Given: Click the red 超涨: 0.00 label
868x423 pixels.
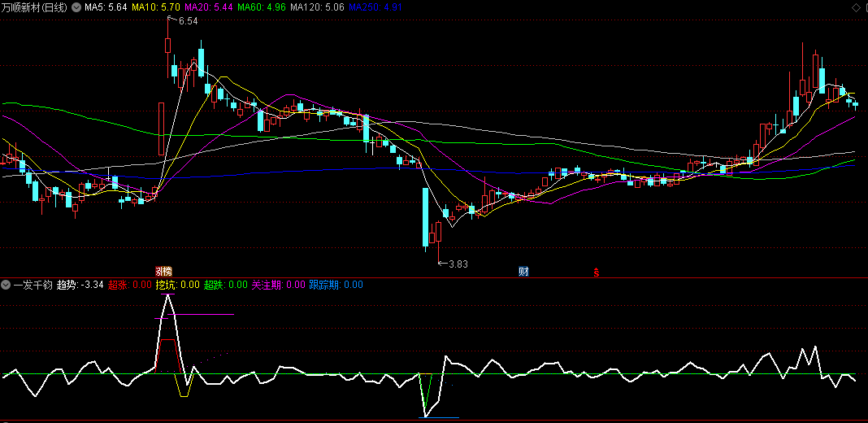Looking at the screenshot, I should click(130, 285).
